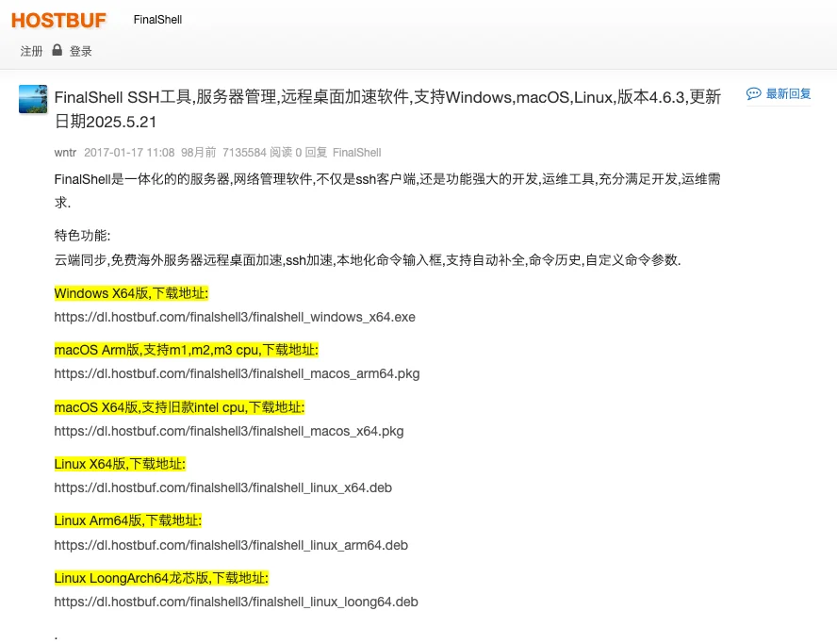Click the 登录 login link
The width and height of the screenshot is (837, 644).
[81, 51]
